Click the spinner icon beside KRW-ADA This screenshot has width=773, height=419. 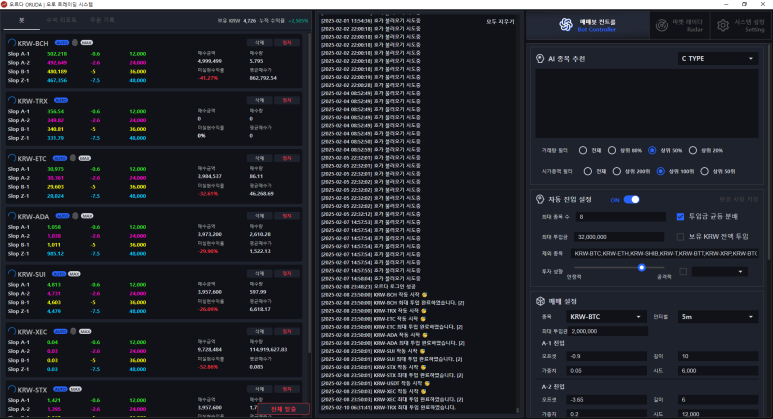12,216
